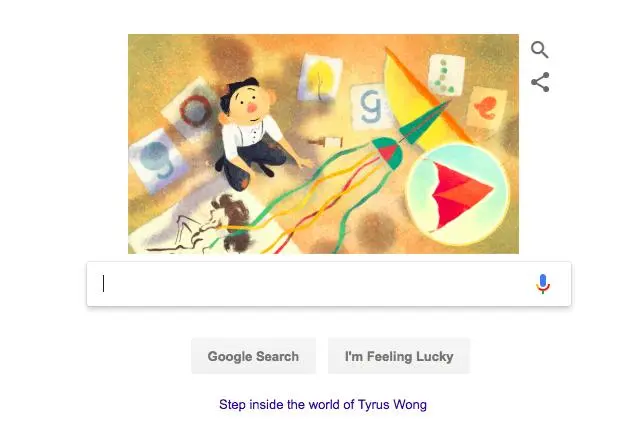Click the magnifying glass icon beside the doodle
The image size is (640, 436).
point(540,50)
